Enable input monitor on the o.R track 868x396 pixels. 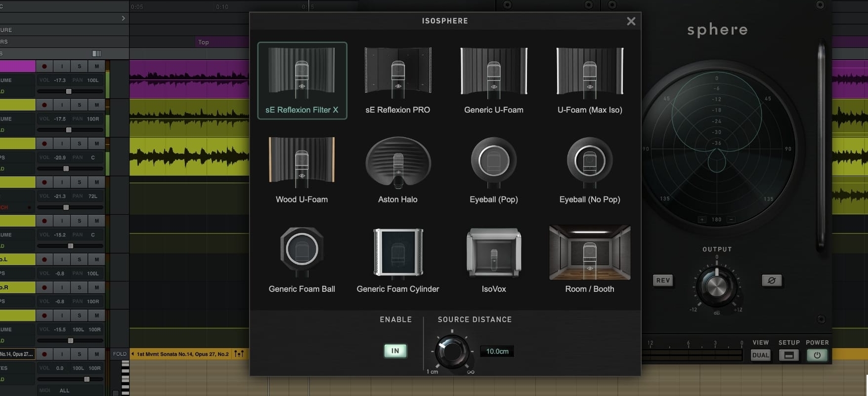pyautogui.click(x=62, y=287)
